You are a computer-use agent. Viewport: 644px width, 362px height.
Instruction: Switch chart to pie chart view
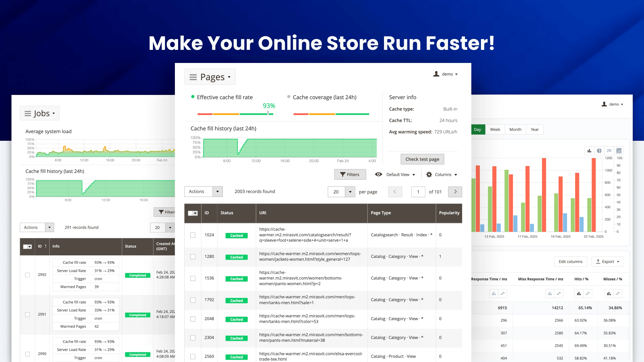[599, 151]
